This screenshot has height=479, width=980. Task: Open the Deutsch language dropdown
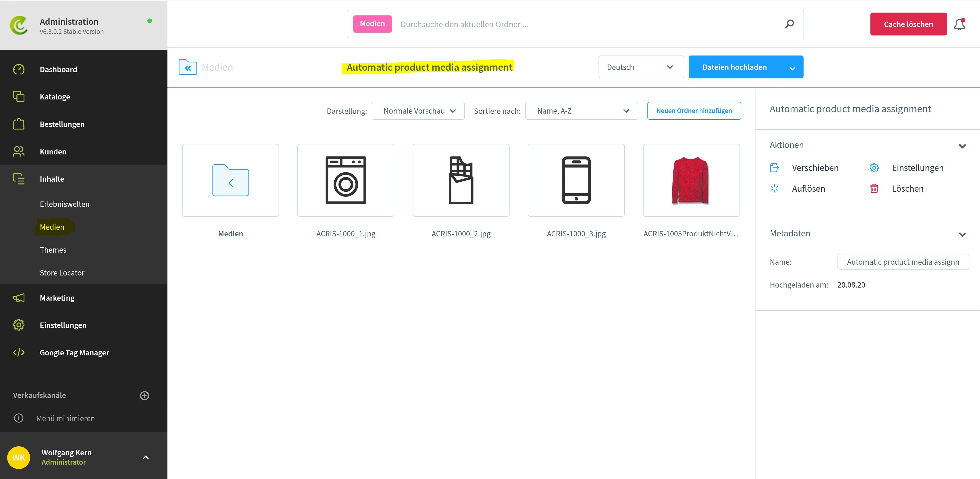(x=641, y=67)
